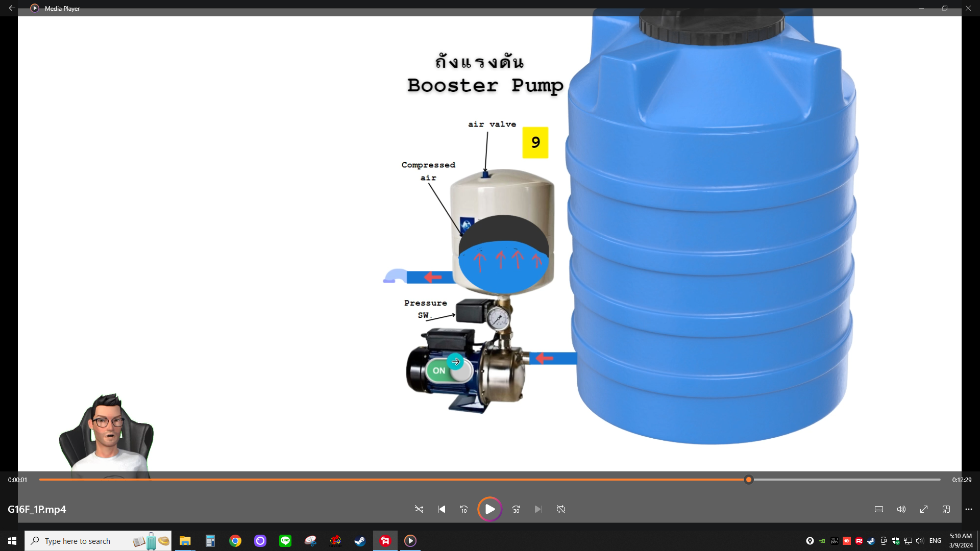
Task: Skip forward 30 seconds
Action: (x=516, y=509)
